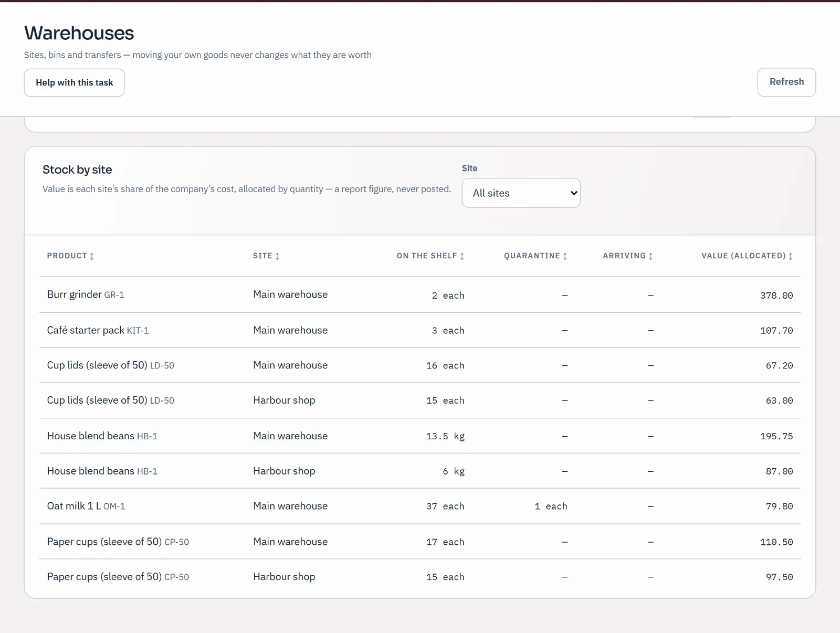Click the Help with this task button
This screenshot has width=840, height=633.
(75, 82)
